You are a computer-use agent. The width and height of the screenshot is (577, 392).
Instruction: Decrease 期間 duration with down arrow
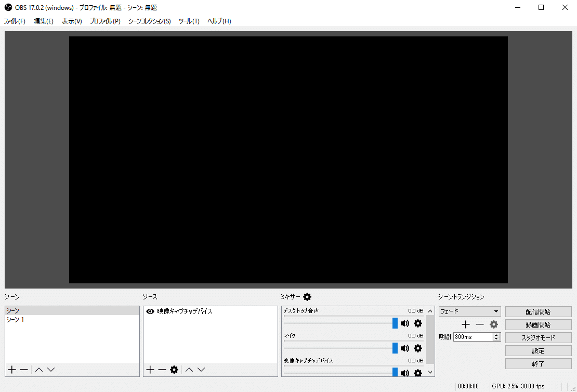click(496, 338)
